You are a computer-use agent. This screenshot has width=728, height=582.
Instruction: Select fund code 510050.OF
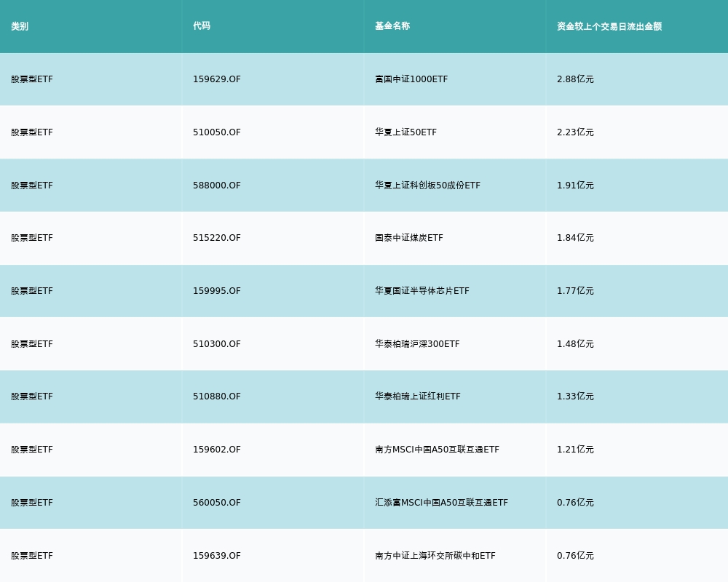click(x=217, y=132)
